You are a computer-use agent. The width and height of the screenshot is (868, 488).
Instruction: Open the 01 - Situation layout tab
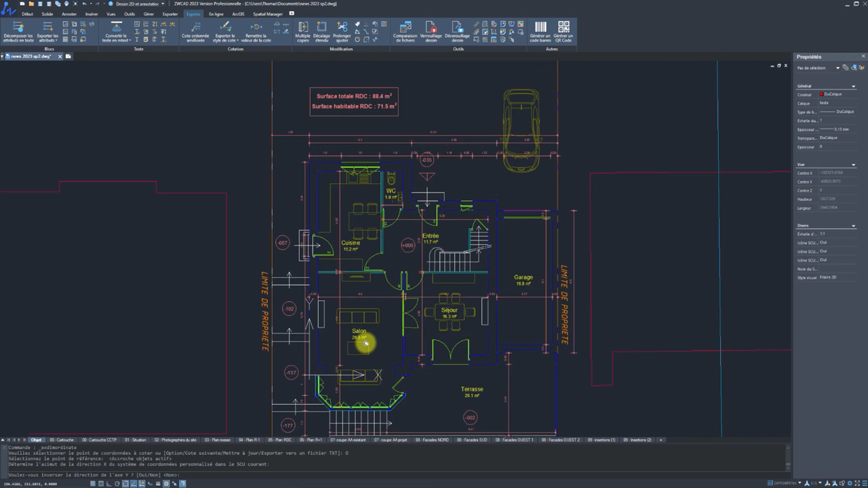point(135,440)
